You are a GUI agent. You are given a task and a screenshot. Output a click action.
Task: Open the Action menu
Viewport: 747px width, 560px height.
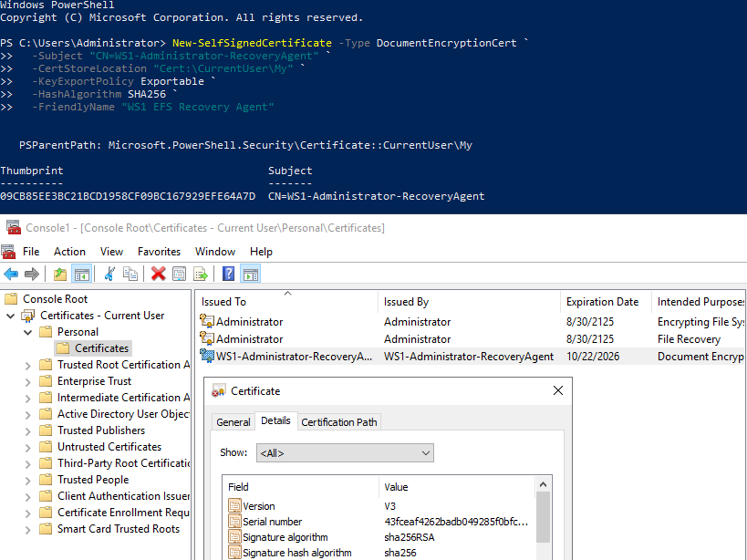69,252
